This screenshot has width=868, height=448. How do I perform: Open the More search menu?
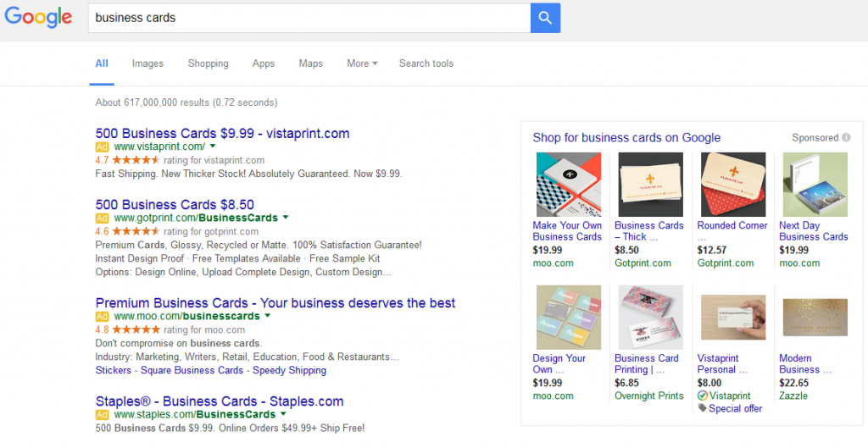[x=362, y=64]
